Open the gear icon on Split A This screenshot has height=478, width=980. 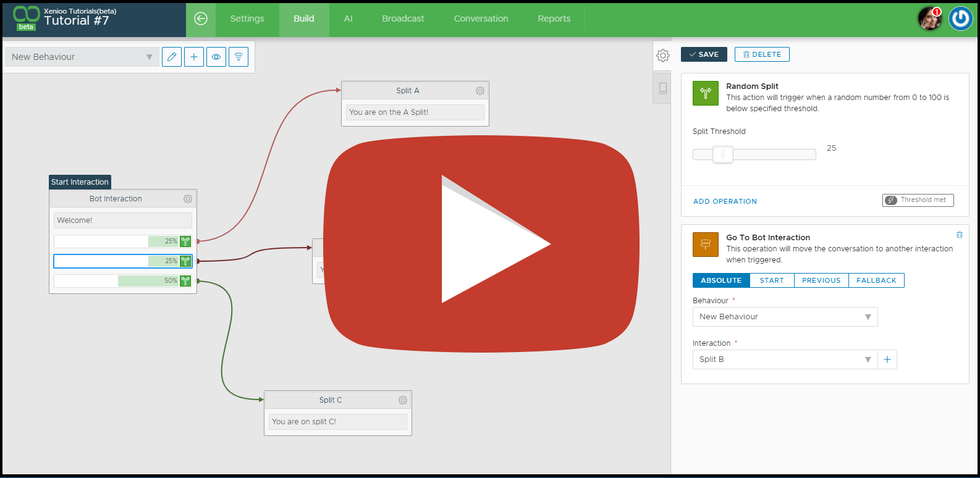[x=480, y=91]
